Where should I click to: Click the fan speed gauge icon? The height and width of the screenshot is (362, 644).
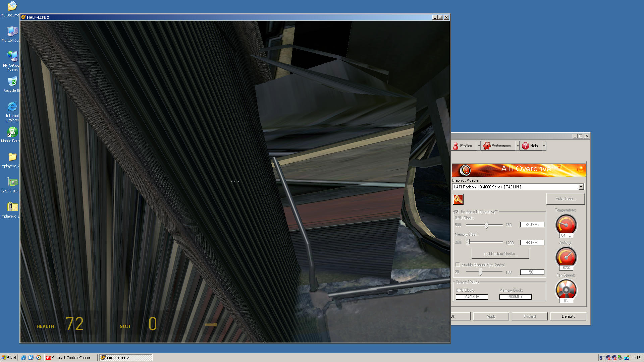(566, 290)
